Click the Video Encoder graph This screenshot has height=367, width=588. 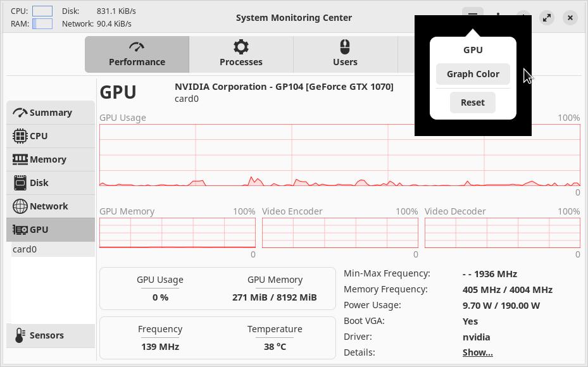(340, 233)
